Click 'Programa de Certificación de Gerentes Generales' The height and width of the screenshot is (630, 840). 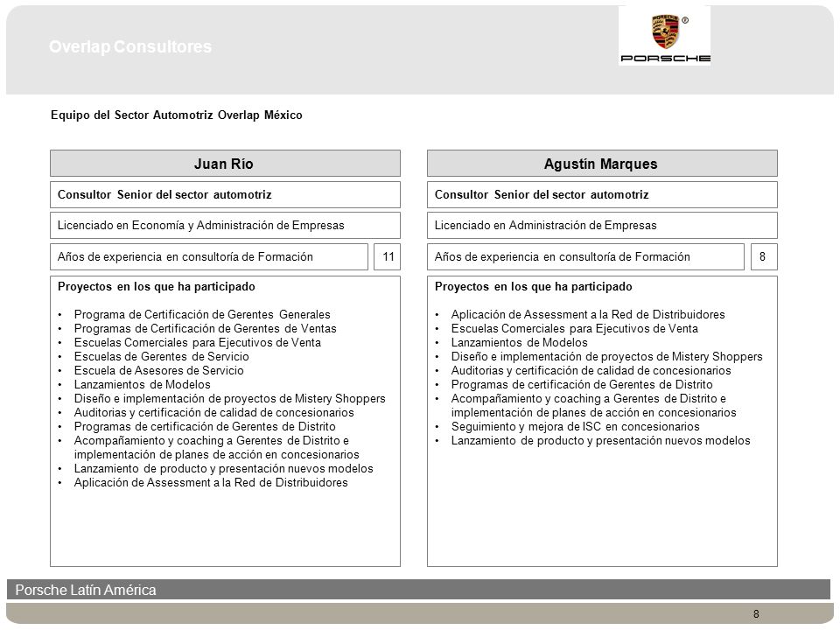(x=202, y=314)
